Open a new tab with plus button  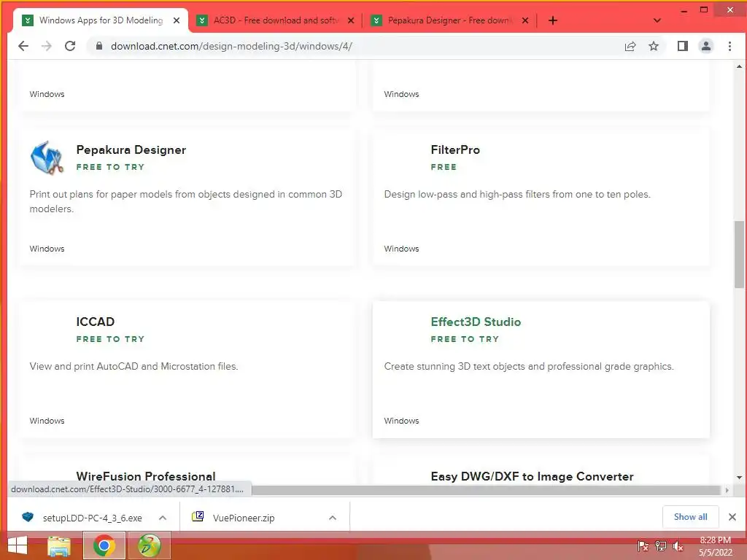coord(553,20)
